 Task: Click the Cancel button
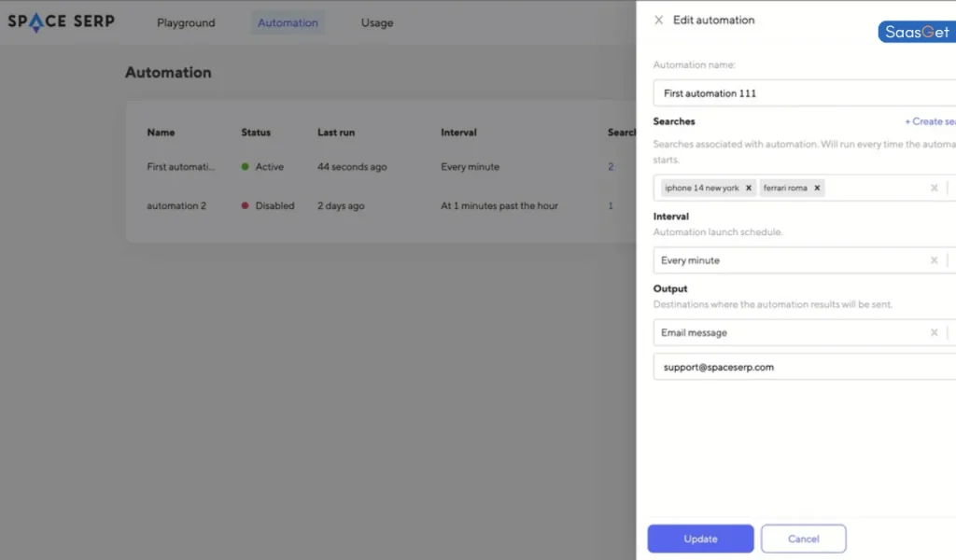tap(804, 539)
